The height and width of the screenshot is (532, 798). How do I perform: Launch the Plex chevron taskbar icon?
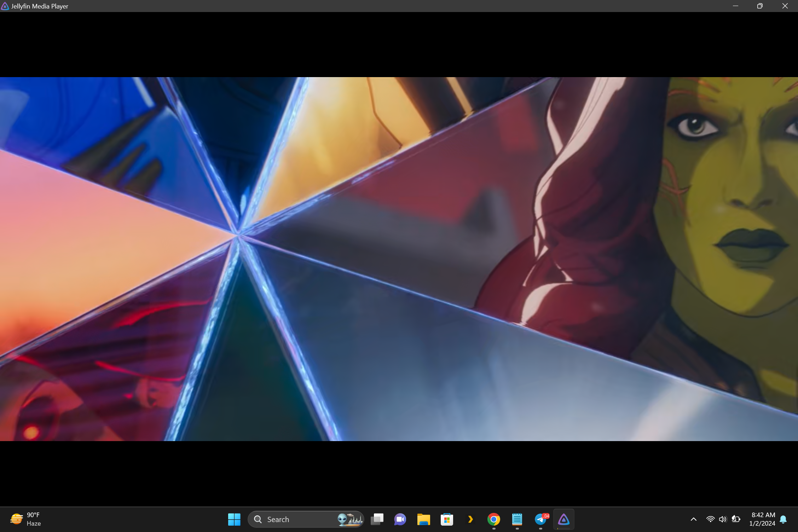[470, 519]
